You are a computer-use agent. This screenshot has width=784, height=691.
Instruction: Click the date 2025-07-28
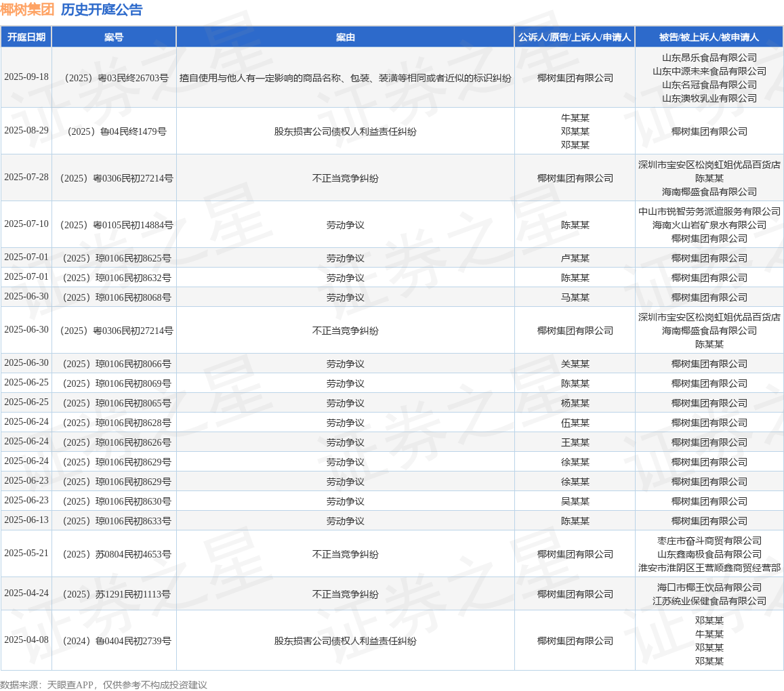[x=26, y=177]
